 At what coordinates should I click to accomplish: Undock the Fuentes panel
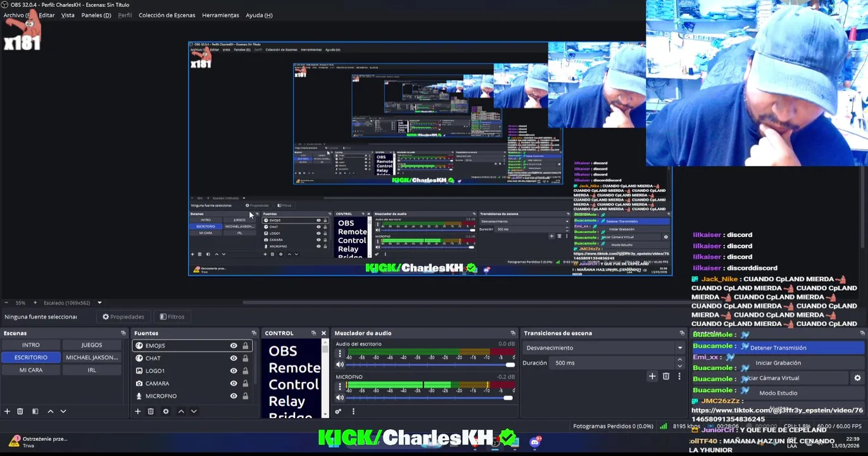[254, 333]
